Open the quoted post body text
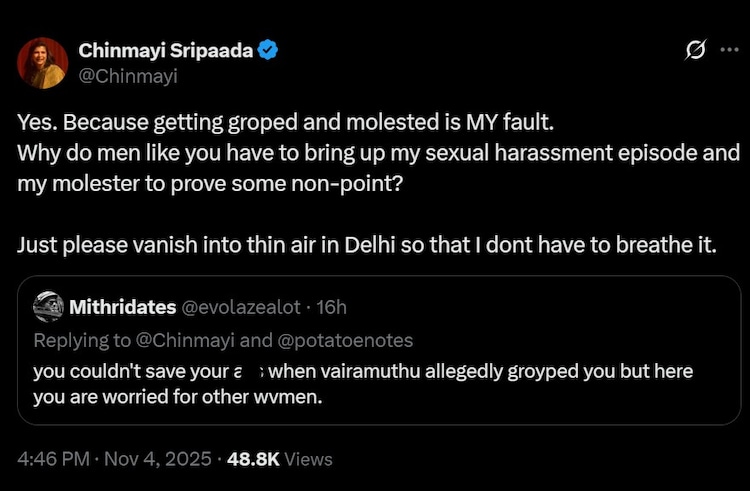The width and height of the screenshot is (750, 491). click(360, 382)
